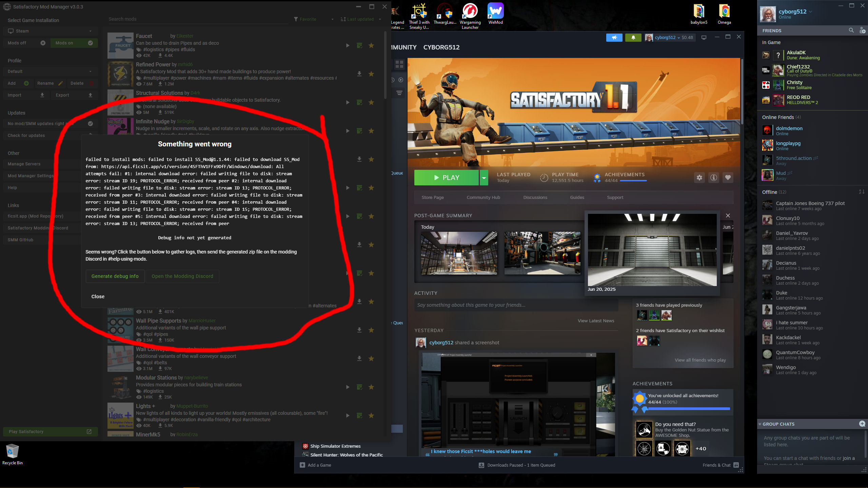The width and height of the screenshot is (868, 488).
Task: Open Satisfactory game settings gear in Steam
Action: [x=699, y=178]
